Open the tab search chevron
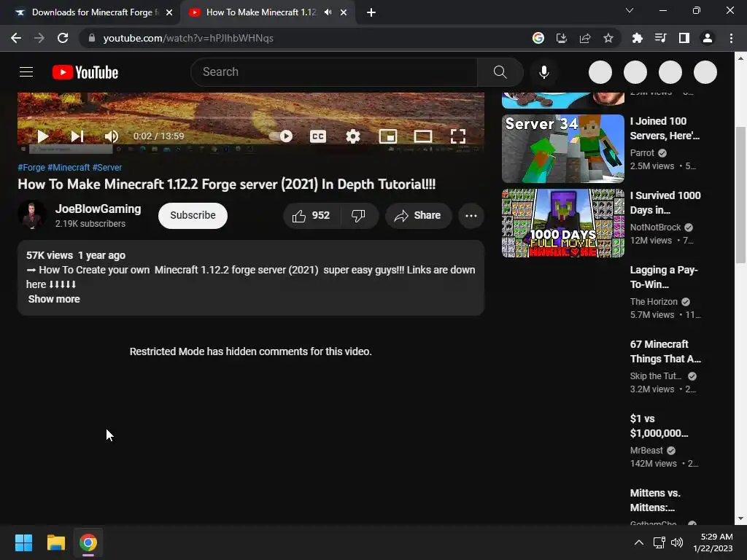This screenshot has width=747, height=560. point(630,10)
